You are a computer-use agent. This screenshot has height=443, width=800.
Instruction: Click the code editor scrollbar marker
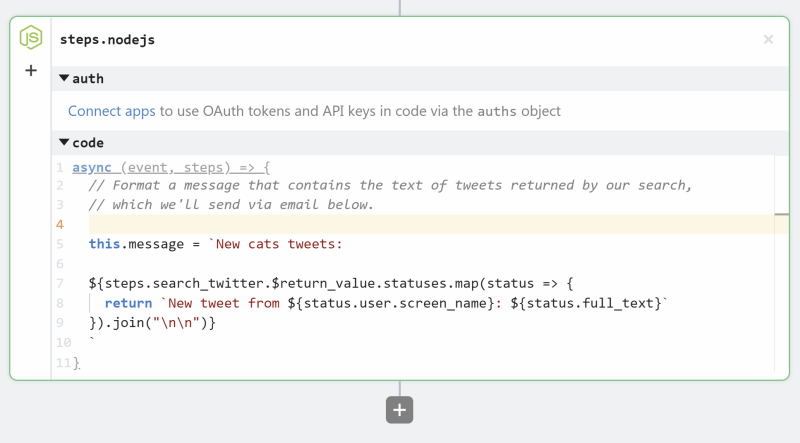[782, 214]
